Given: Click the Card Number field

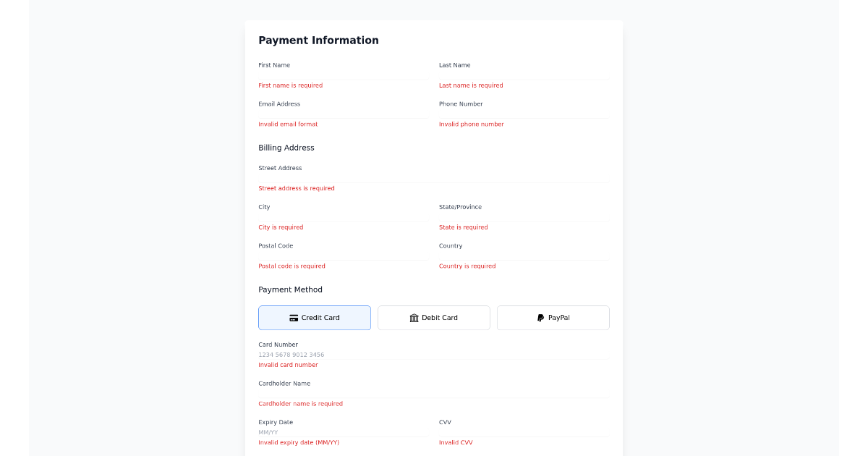Looking at the screenshot, I should click(433, 354).
